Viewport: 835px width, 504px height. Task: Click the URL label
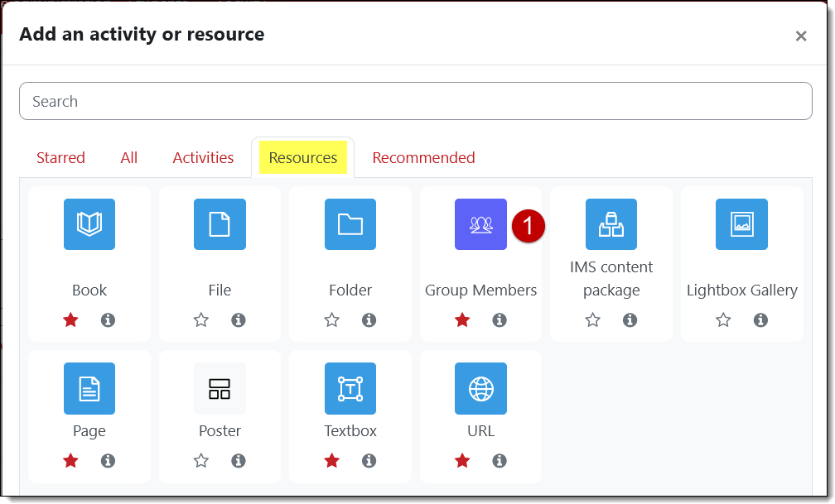pyautogui.click(x=480, y=430)
